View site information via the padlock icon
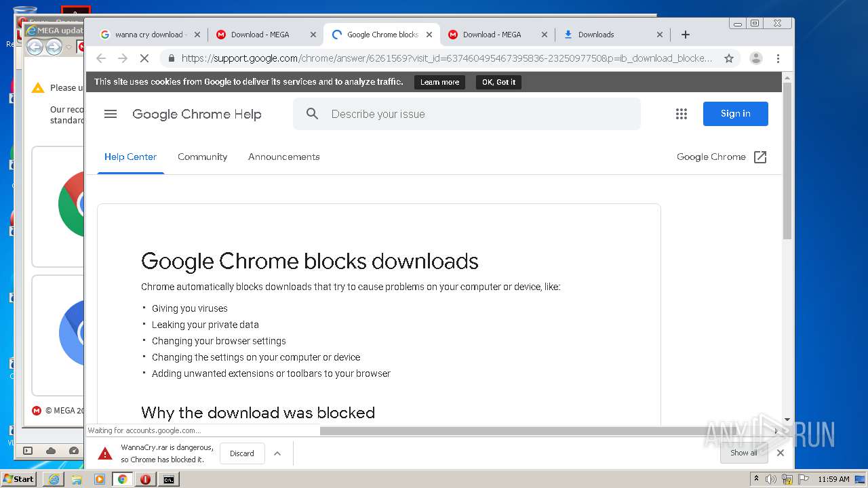 (171, 58)
